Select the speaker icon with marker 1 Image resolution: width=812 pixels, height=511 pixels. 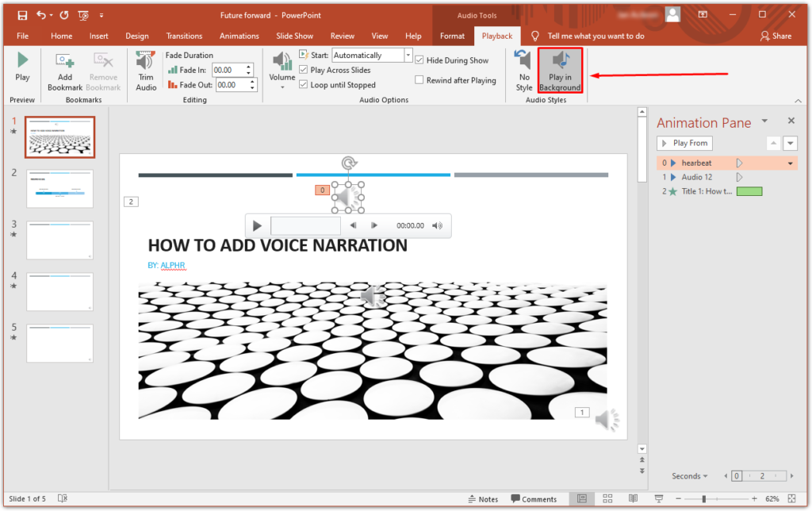point(607,420)
